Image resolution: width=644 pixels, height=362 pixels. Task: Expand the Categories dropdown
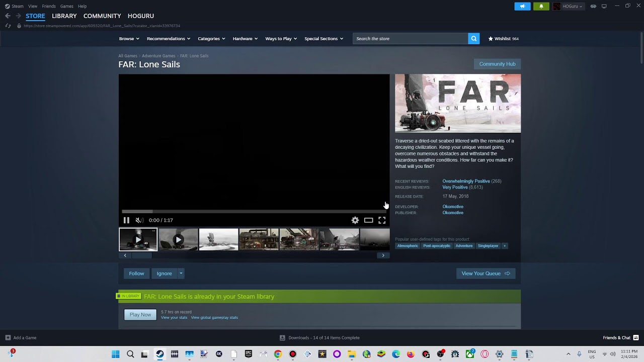211,39
